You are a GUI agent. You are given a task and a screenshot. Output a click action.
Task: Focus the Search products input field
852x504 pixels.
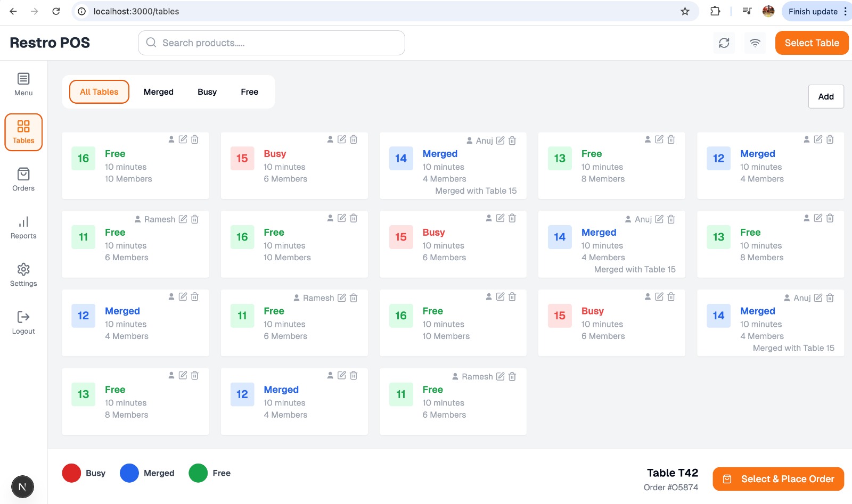tap(272, 43)
